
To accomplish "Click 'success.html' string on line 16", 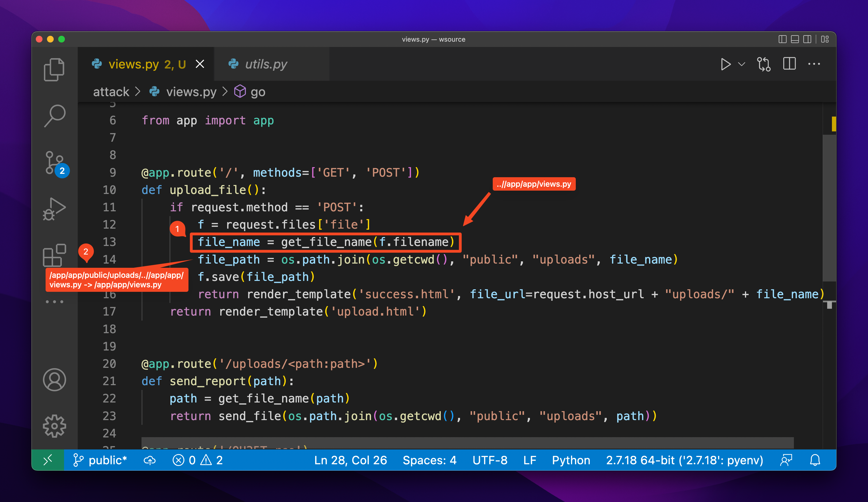I will click(407, 294).
